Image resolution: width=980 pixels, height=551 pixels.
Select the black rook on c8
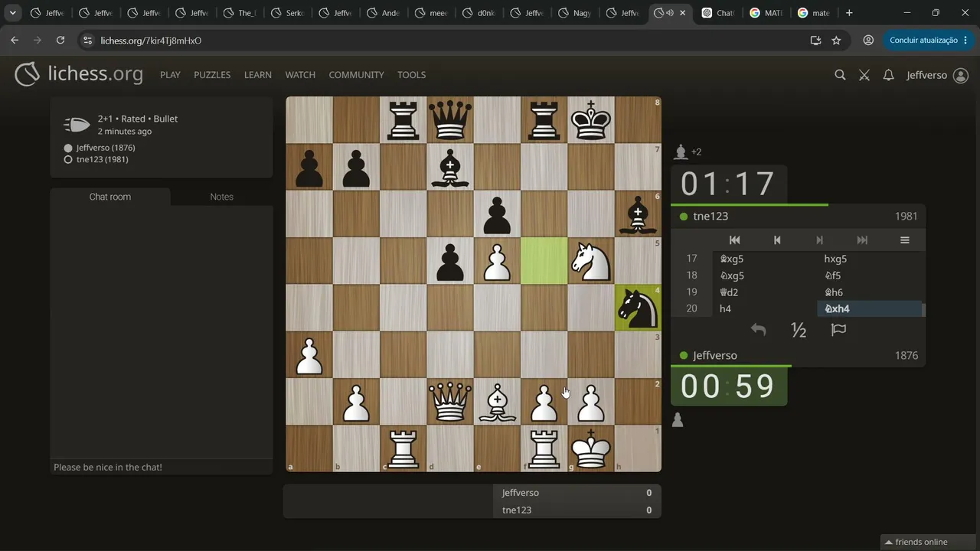(403, 120)
